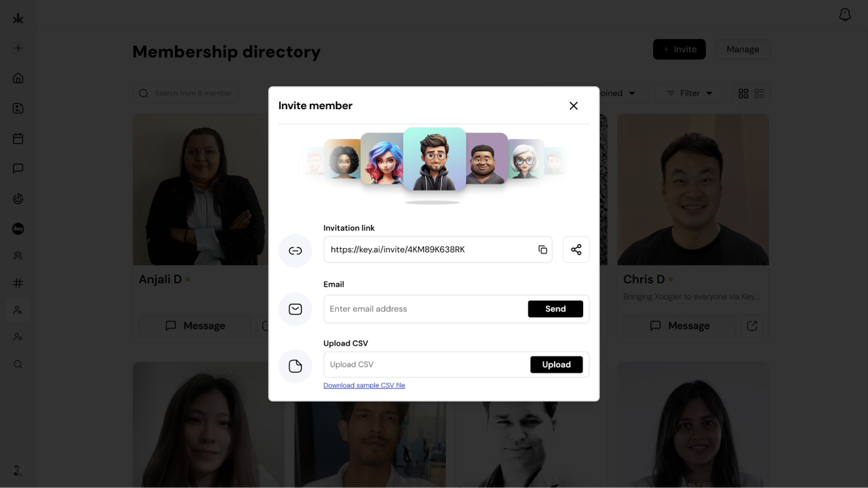Click the name Anjali D
Screen dimensions: 868x488
(161, 279)
